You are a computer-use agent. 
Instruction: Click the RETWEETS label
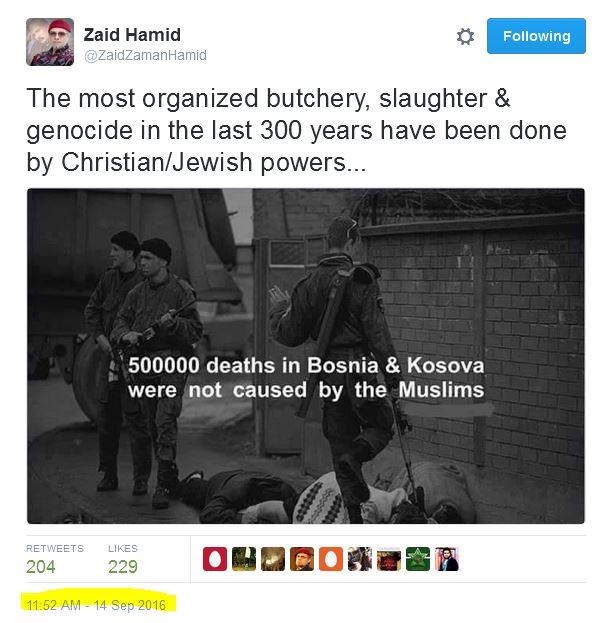coord(55,548)
